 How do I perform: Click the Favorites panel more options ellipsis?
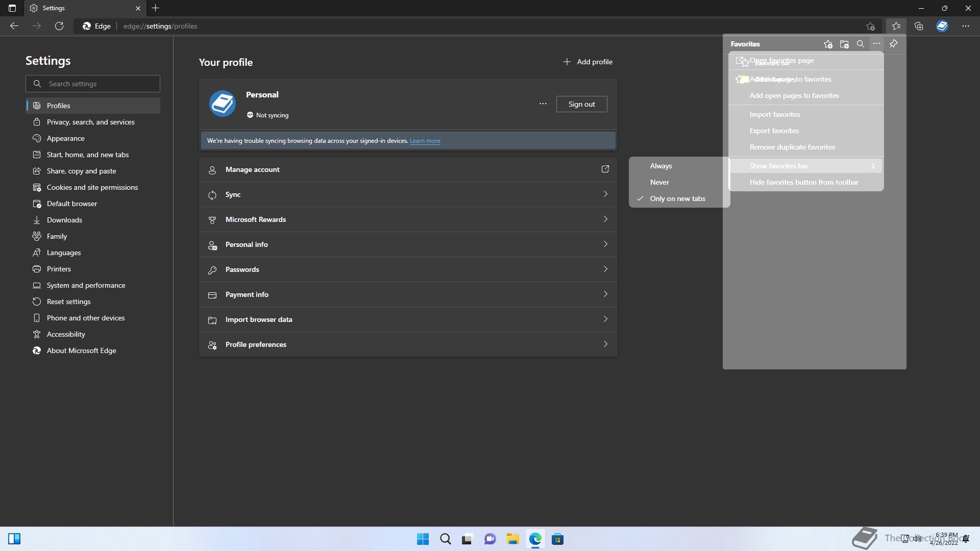(x=877, y=44)
